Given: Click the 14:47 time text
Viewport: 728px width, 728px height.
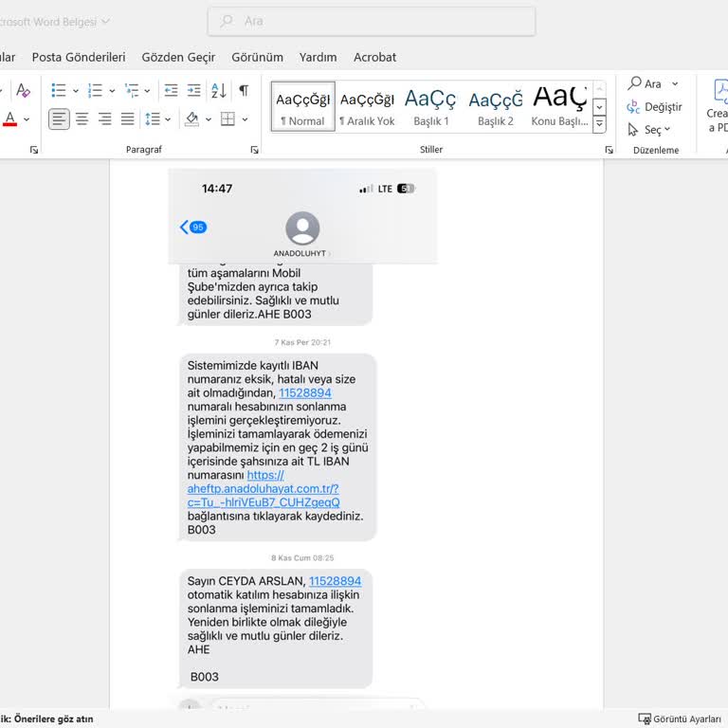Looking at the screenshot, I should (x=217, y=189).
